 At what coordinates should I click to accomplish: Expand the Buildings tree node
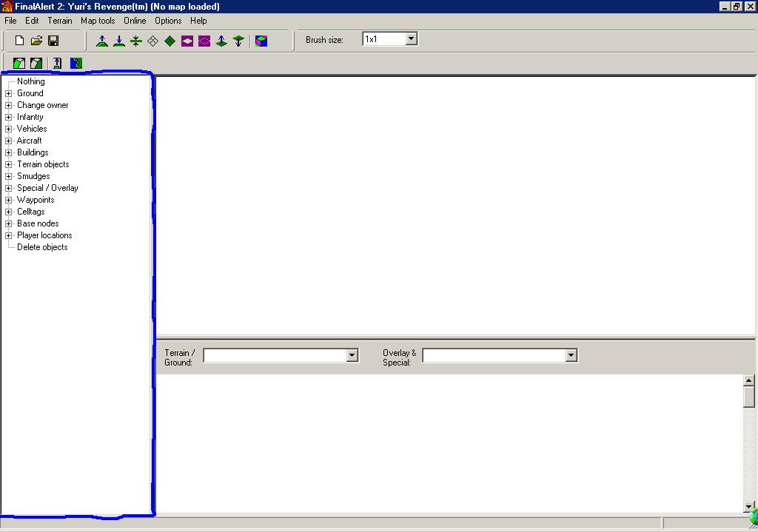9,152
